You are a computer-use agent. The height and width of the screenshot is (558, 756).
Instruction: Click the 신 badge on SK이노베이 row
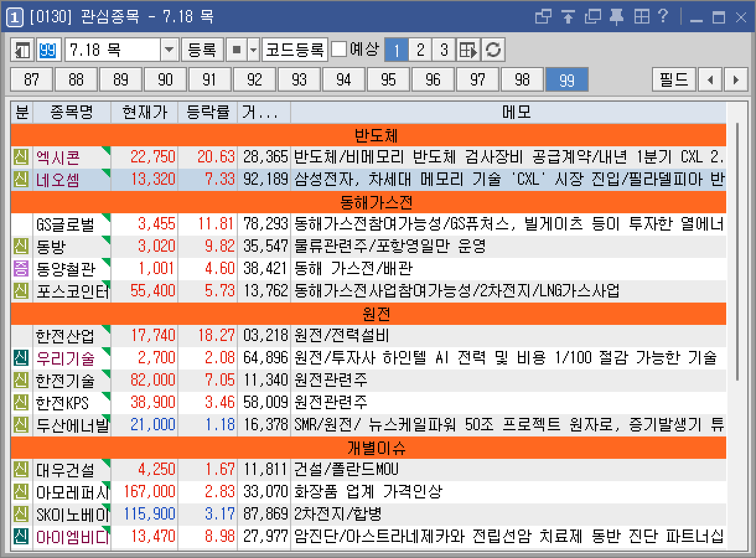(22, 514)
